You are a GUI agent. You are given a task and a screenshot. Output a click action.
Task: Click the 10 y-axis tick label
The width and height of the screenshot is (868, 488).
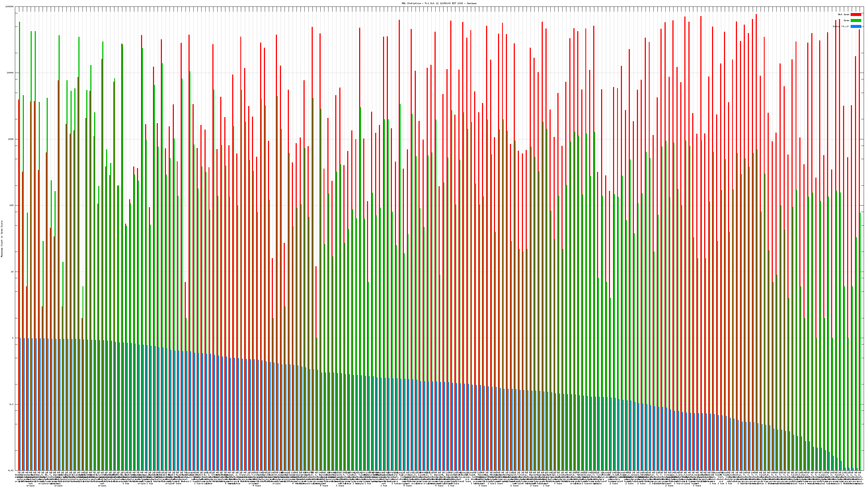point(12,272)
